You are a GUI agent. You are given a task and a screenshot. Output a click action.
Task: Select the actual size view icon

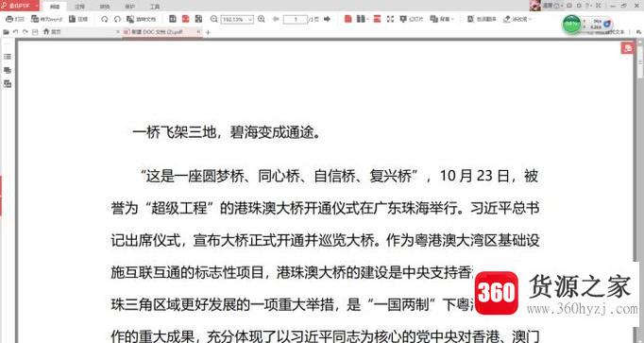tap(173, 19)
